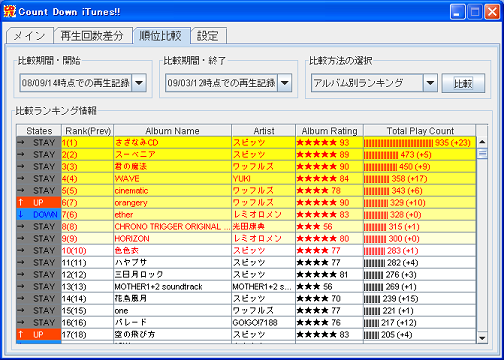Click the STAY state cell for さざなみCD
The width and height of the screenshot is (504, 360).
39,143
